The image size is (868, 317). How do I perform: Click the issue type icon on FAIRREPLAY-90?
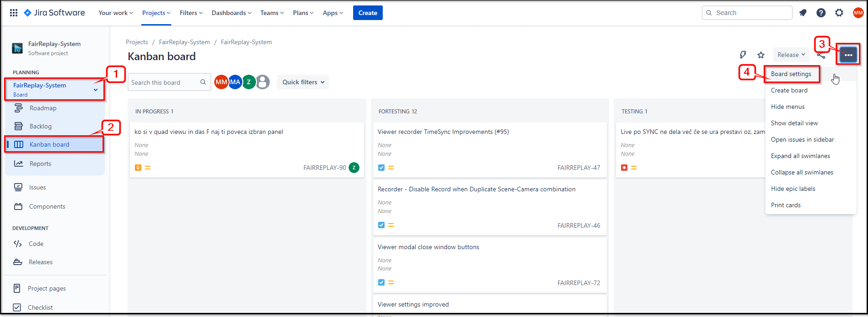(138, 168)
